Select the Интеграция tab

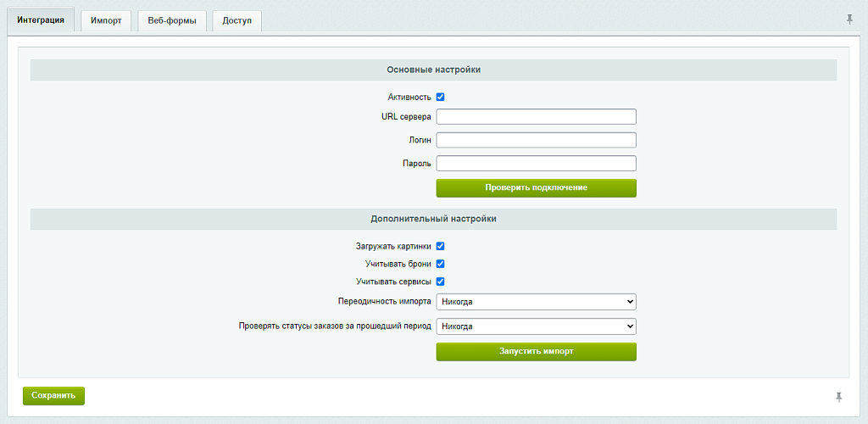click(x=41, y=20)
